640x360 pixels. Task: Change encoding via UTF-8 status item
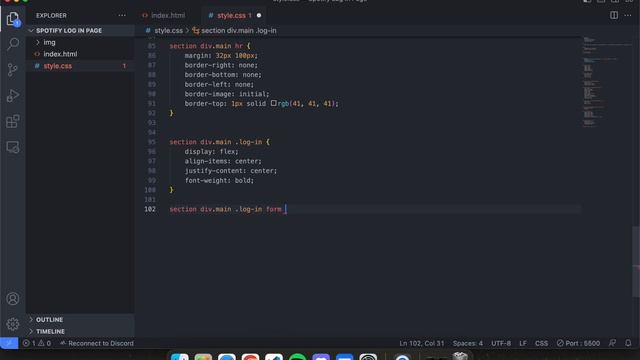click(x=501, y=343)
